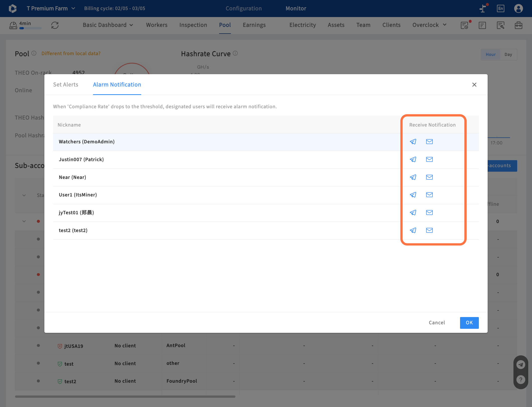Image resolution: width=532 pixels, height=407 pixels.
Task: Open the Earnings menu item
Action: click(x=254, y=25)
